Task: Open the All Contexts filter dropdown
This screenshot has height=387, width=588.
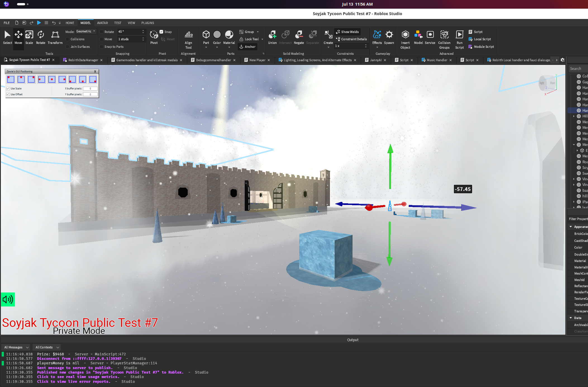Action: click(47, 347)
